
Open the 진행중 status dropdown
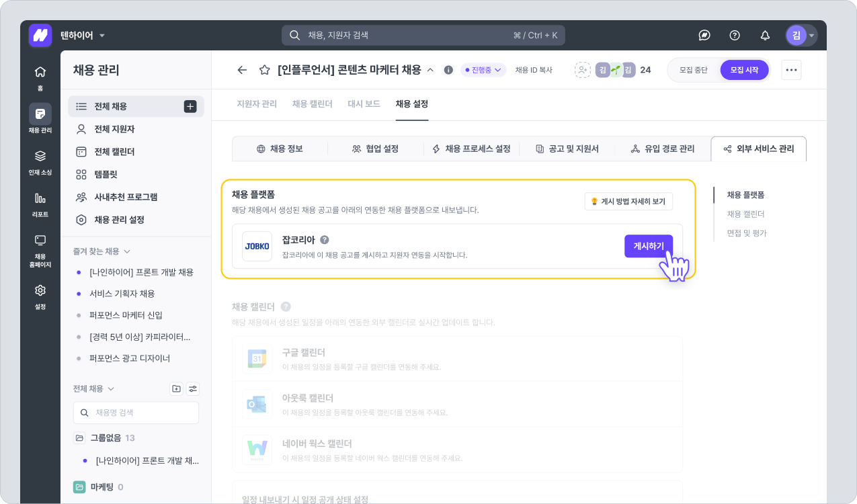483,70
